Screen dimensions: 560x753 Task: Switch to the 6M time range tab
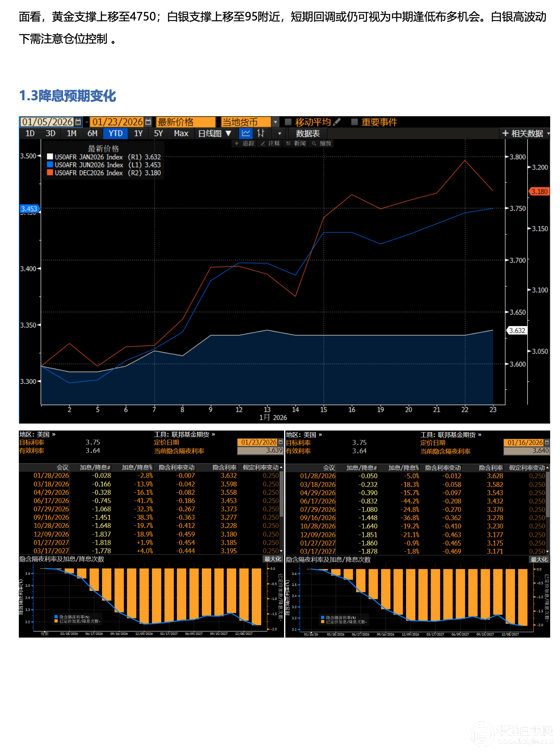pos(92,133)
